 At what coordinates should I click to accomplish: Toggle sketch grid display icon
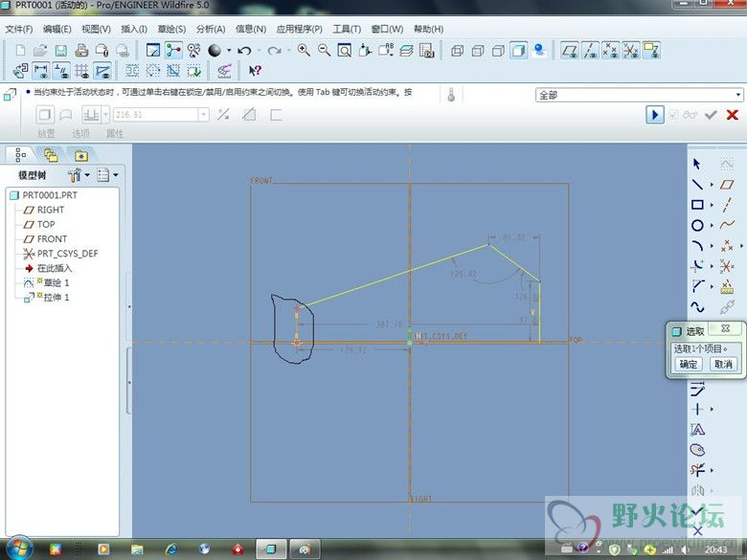point(82,71)
